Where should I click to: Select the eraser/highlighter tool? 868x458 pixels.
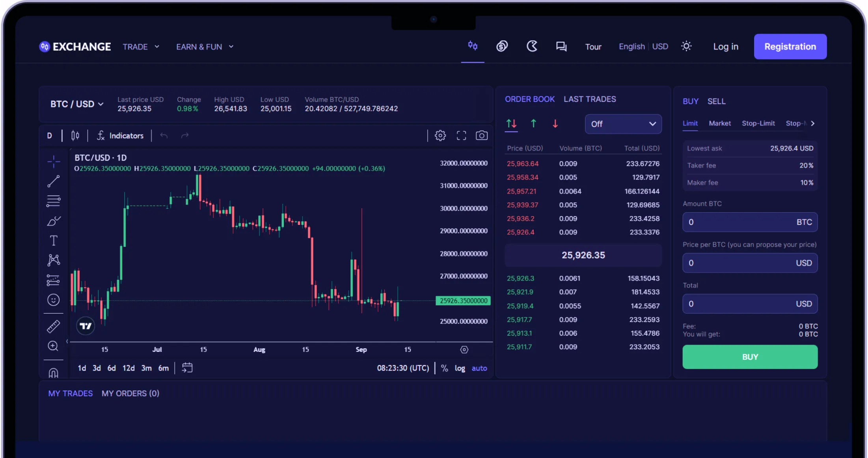coord(53,221)
